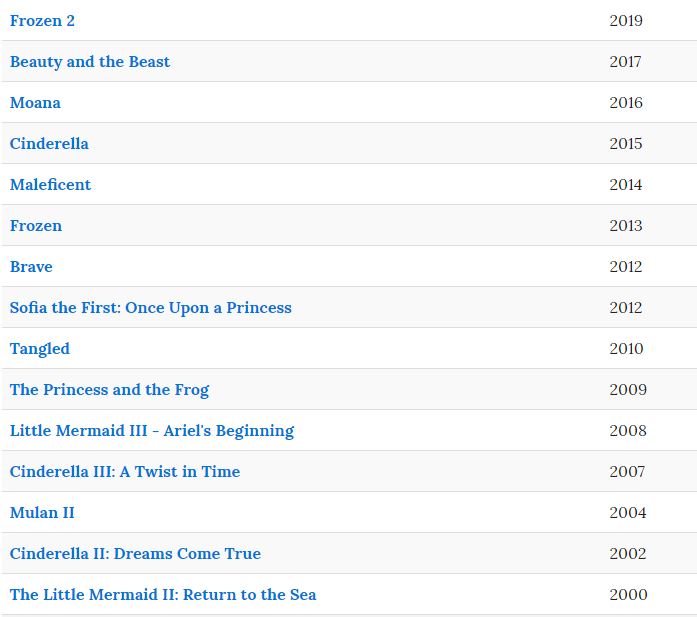
Task: Open the Maleficent link
Action: click(50, 184)
